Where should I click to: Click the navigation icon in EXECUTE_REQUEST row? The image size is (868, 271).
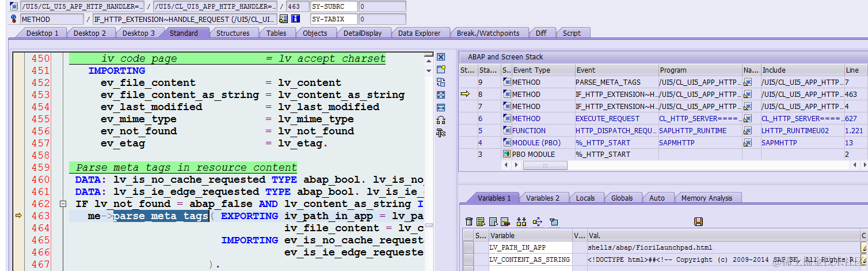click(748, 119)
